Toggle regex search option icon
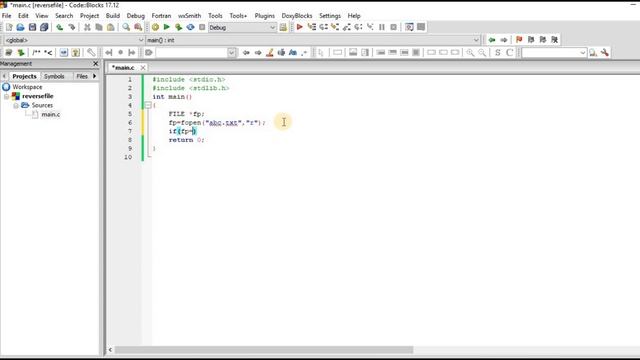The height and width of the screenshot is (360, 640). pos(304,52)
